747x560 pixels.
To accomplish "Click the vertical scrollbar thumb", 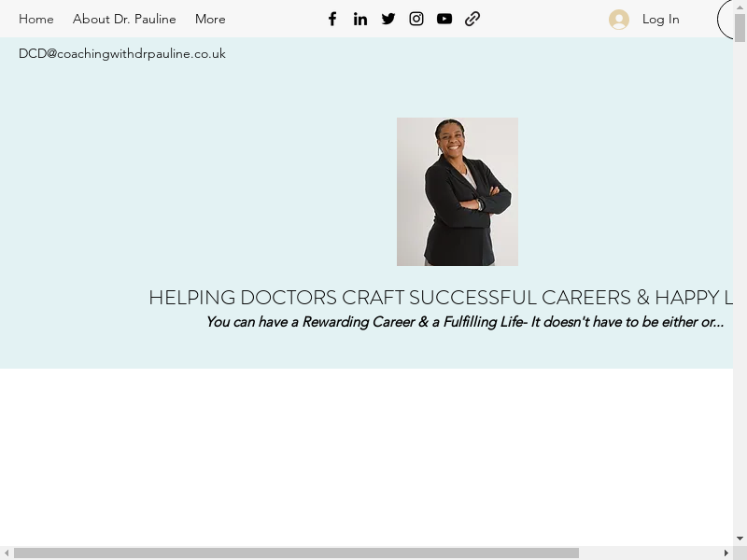I will coord(740,28).
